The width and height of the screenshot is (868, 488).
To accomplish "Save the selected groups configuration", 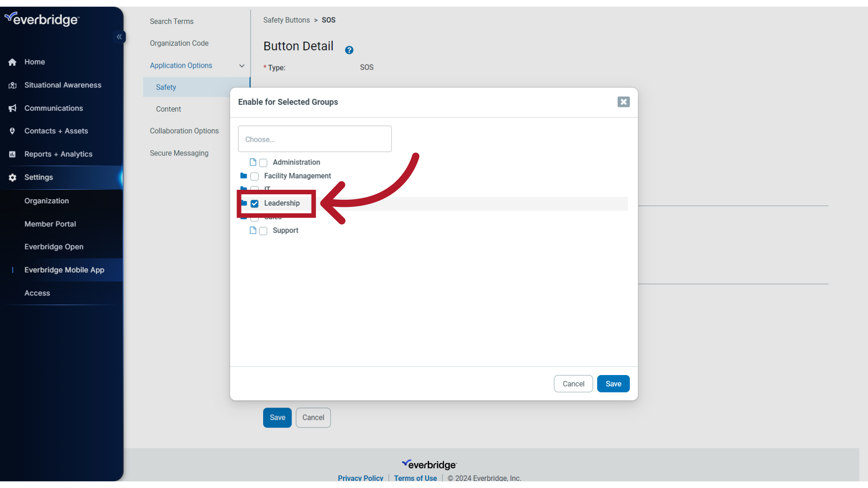I will pos(613,383).
